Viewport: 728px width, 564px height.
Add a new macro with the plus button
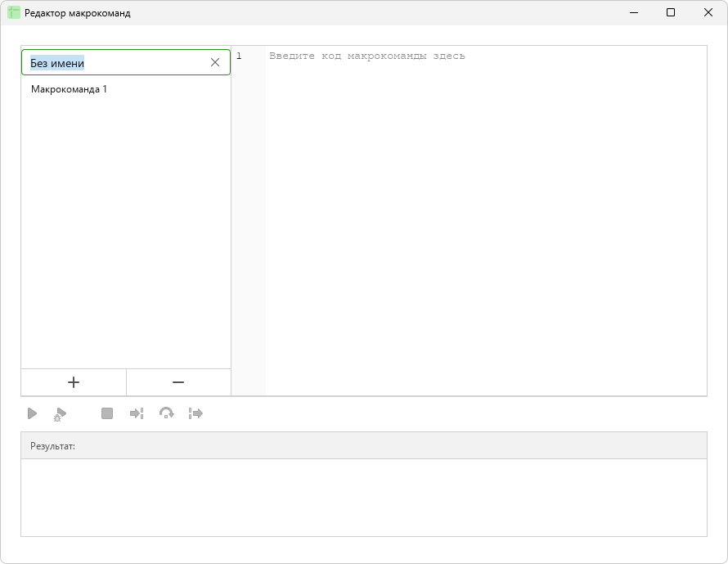[x=74, y=382]
